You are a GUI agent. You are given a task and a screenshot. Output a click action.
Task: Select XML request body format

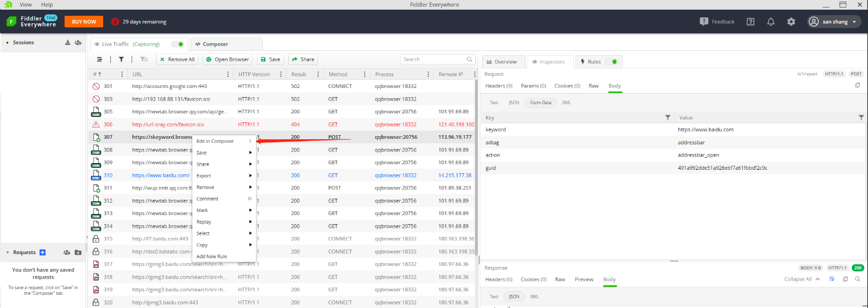tap(567, 103)
